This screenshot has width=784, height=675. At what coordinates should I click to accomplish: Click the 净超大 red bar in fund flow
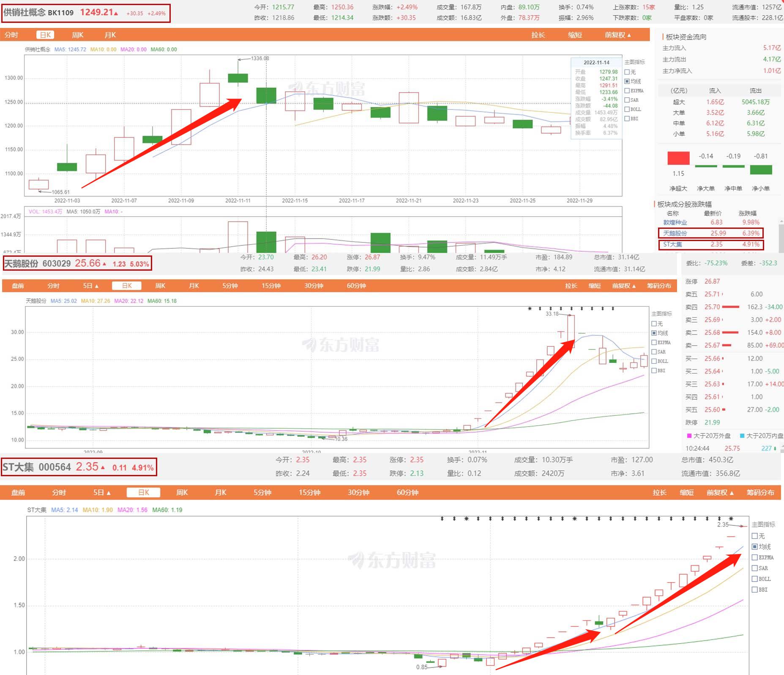click(x=678, y=158)
